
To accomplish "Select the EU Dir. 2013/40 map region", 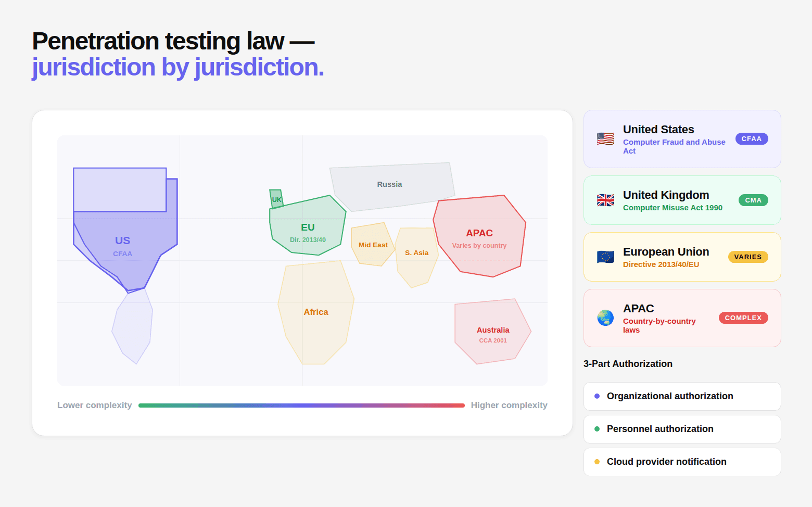I will 308,226.
